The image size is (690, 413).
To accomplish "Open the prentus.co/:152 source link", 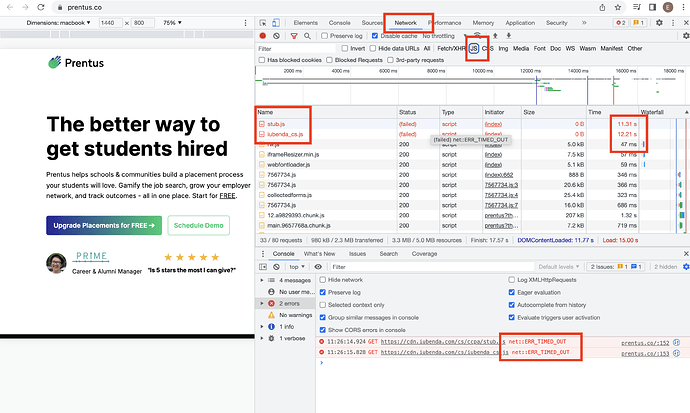I will point(645,343).
